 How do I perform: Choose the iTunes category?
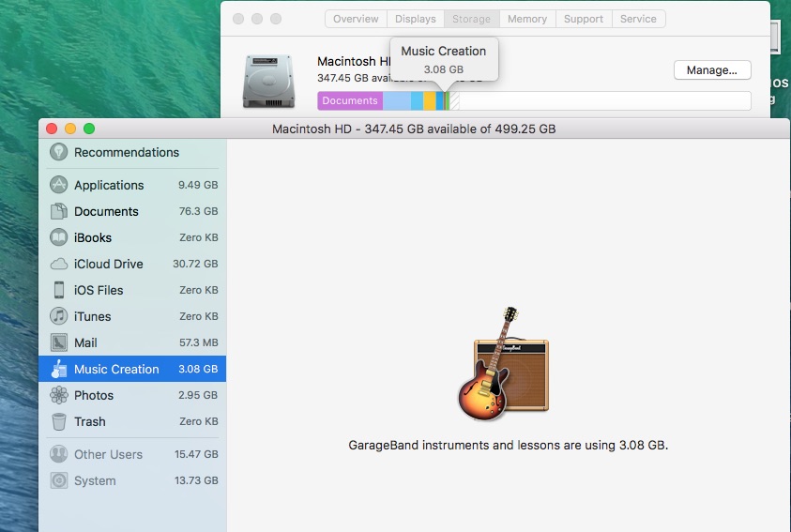(x=132, y=316)
